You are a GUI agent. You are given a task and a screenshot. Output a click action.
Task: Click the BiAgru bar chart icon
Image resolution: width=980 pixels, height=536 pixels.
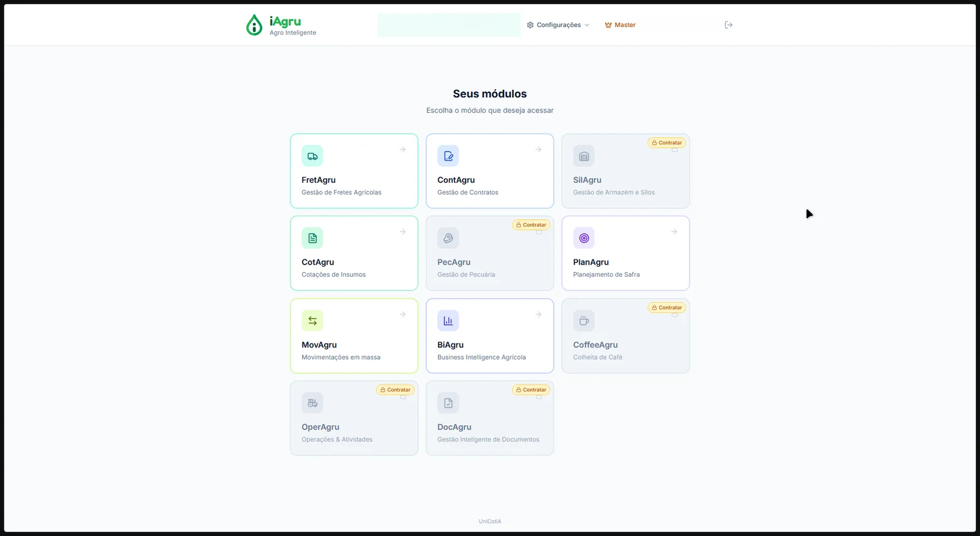448,320
